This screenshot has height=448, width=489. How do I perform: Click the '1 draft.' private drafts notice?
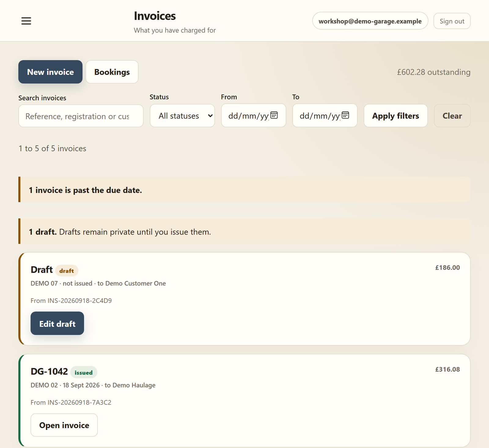[244, 231]
